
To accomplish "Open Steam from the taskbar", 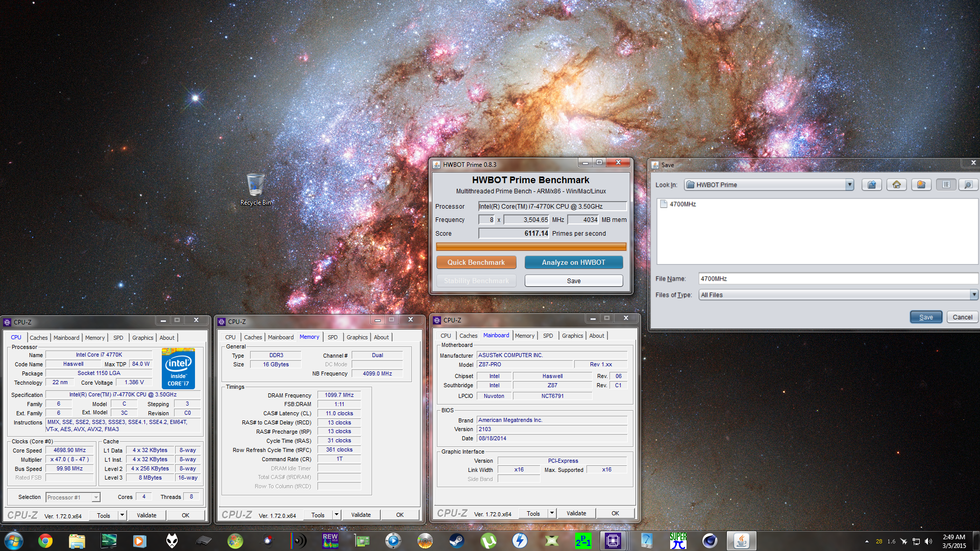I will pos(457,541).
